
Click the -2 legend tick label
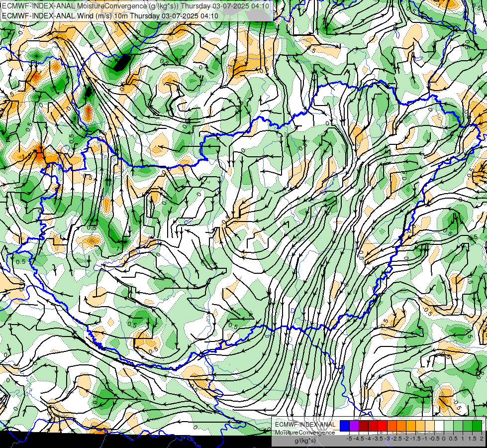[406, 439]
